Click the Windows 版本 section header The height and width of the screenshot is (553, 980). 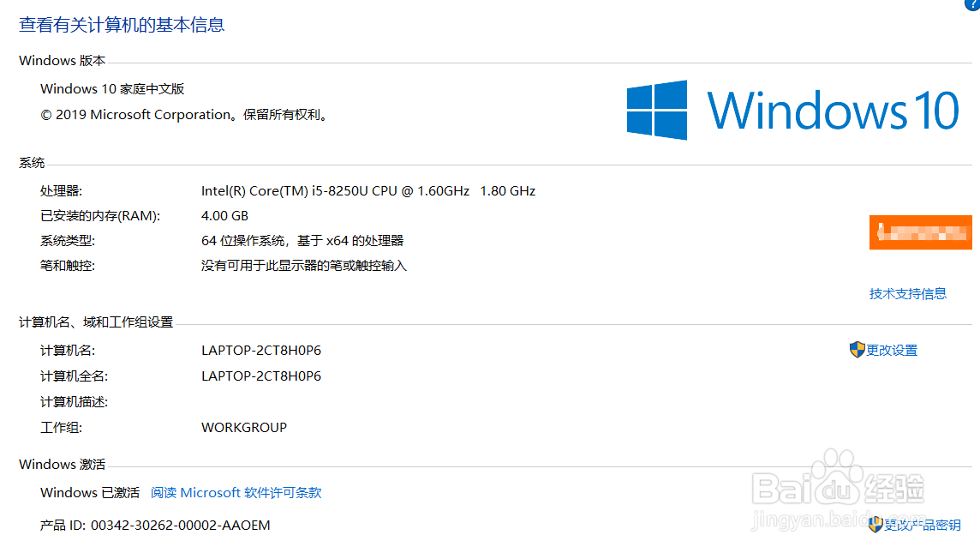63,61
